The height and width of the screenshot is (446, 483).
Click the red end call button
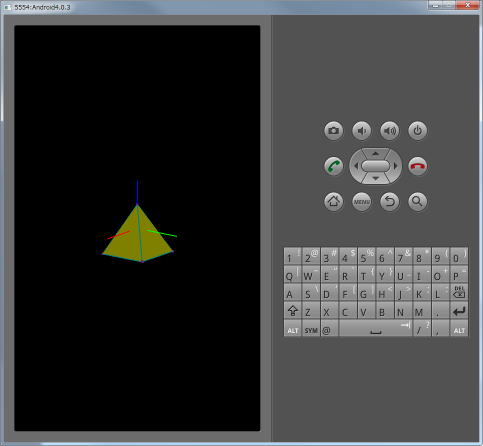pos(418,166)
